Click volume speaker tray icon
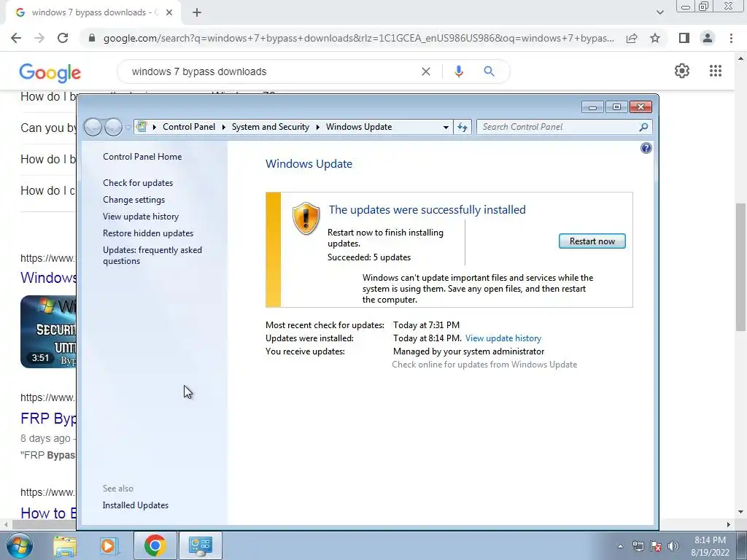This screenshot has height=560, width=747. (x=673, y=546)
